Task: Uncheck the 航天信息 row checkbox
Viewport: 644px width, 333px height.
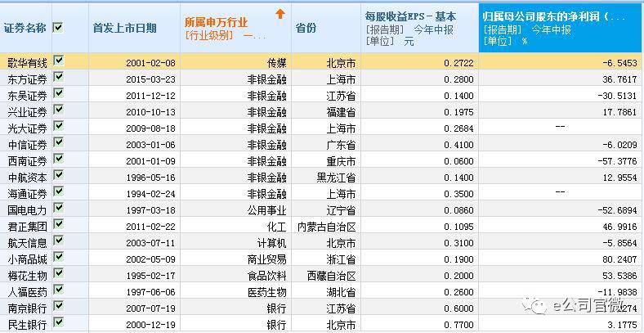Action: (x=58, y=241)
